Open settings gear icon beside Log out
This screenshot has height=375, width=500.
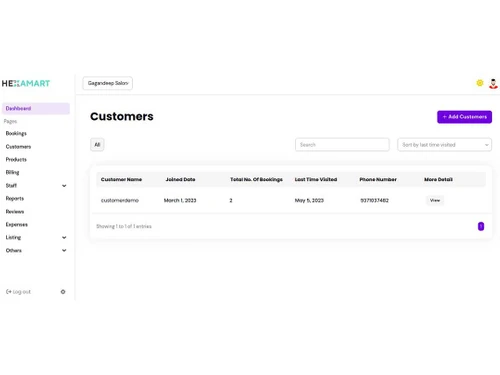pos(63,292)
